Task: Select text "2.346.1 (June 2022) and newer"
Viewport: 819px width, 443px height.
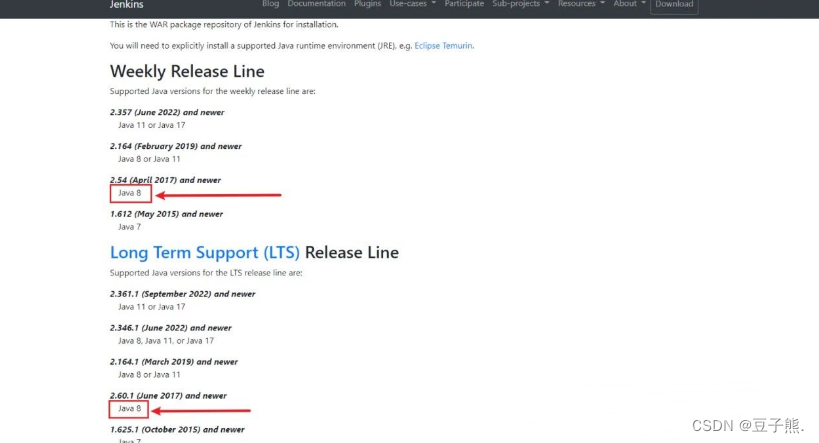Action: [x=170, y=328]
